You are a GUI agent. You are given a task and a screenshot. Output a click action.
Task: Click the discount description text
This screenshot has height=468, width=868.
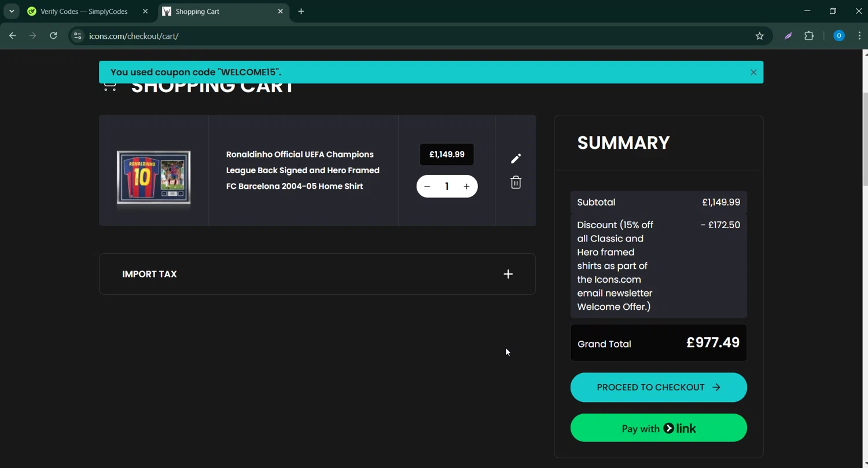tap(615, 266)
